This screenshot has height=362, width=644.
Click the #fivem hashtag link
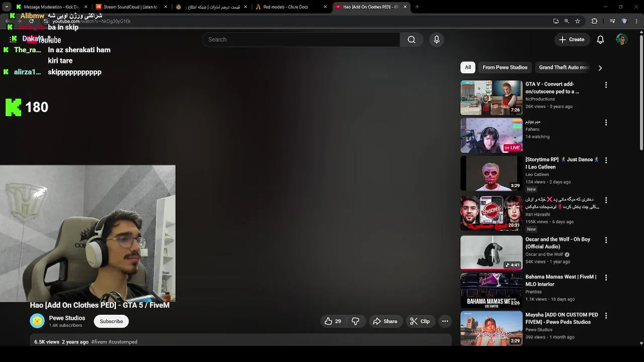point(99,342)
